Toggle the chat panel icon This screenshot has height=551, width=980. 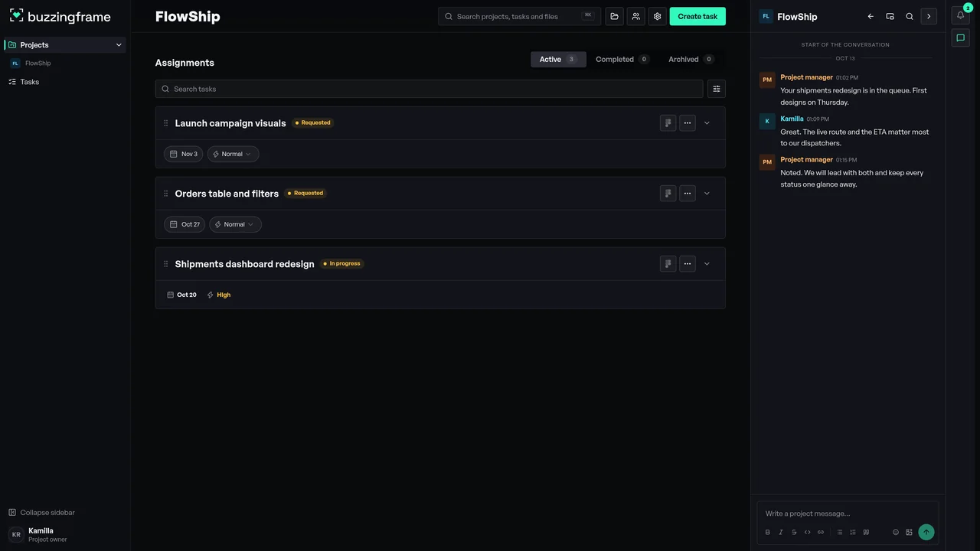(x=961, y=37)
